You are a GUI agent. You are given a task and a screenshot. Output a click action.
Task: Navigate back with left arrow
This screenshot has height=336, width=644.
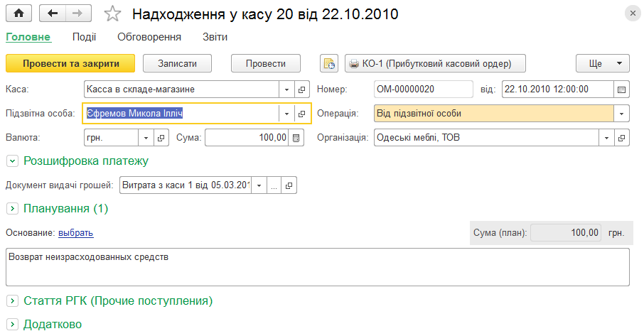52,13
